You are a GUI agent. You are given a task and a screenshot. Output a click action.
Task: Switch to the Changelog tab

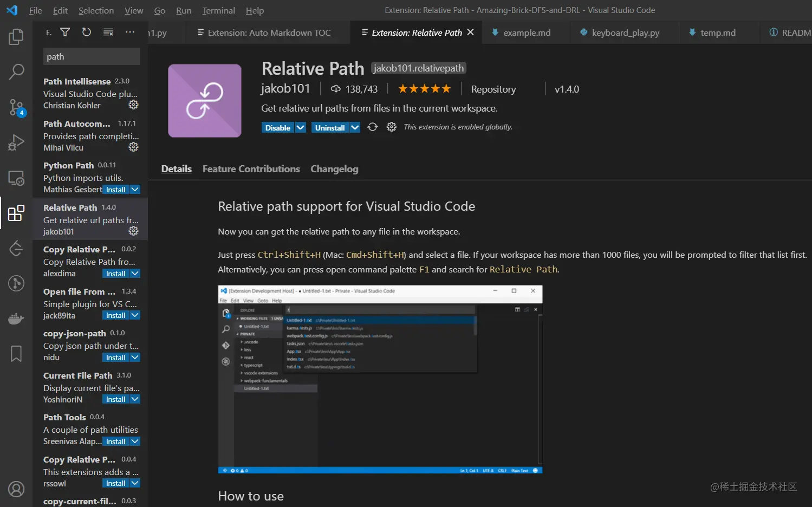click(x=334, y=169)
